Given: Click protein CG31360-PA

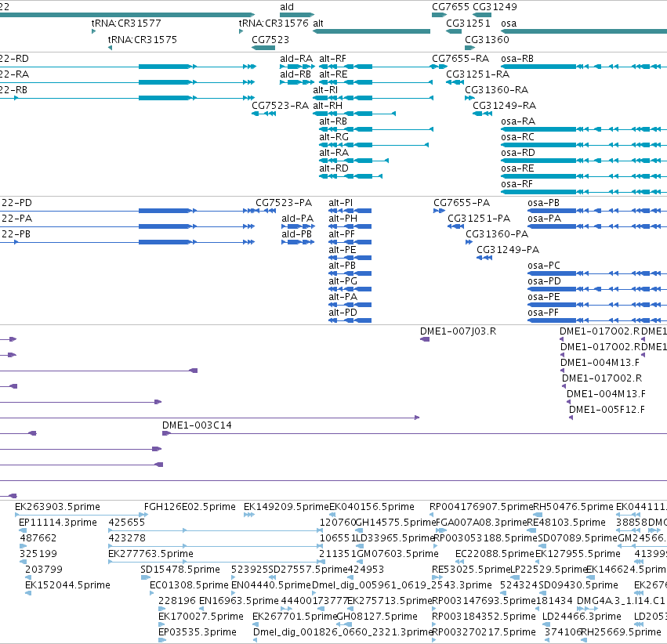Looking at the screenshot, I should tap(497, 234).
